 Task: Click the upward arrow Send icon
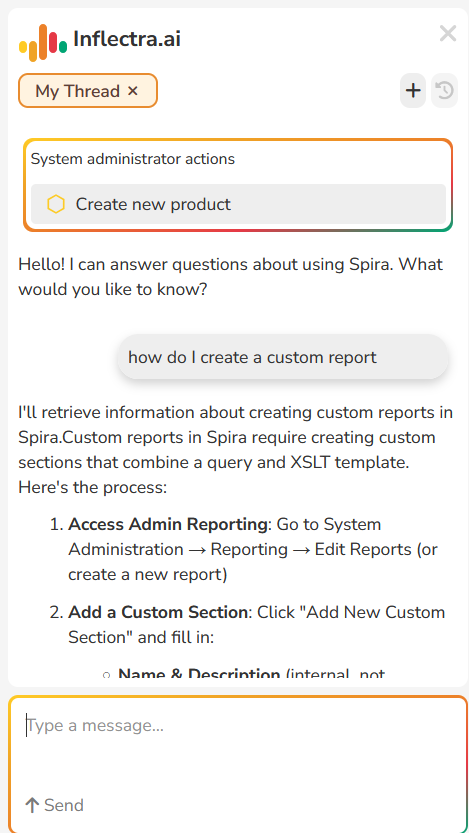click(x=32, y=805)
